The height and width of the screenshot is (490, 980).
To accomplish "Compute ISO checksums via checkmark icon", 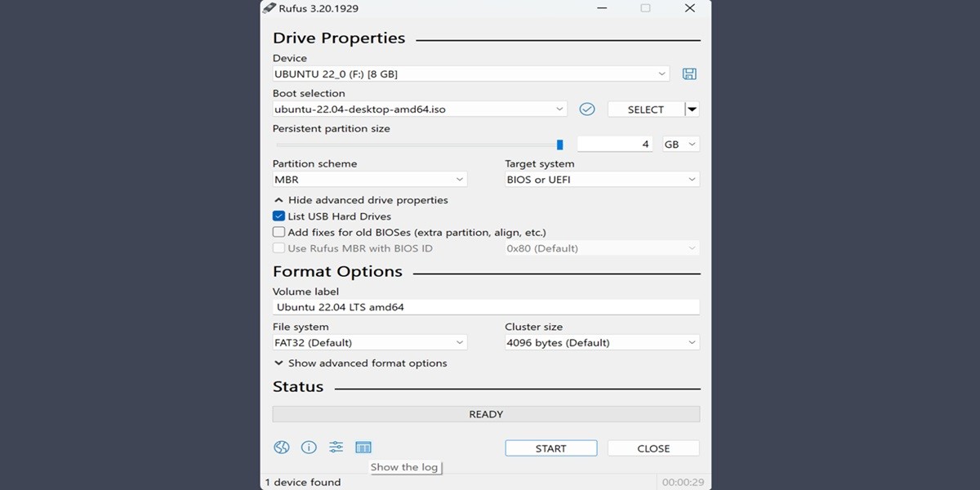I will click(x=586, y=109).
